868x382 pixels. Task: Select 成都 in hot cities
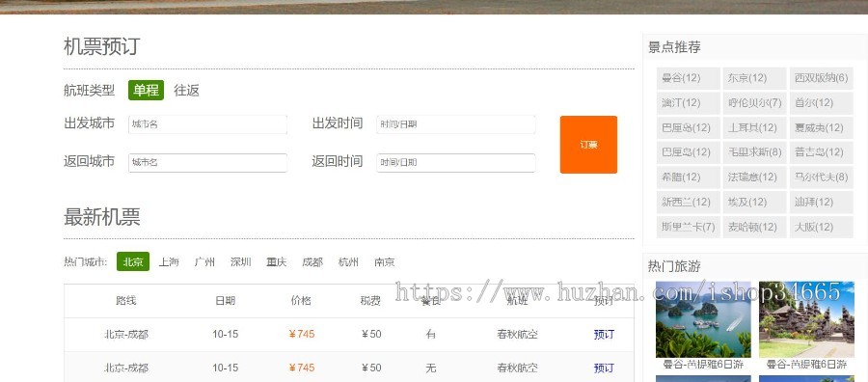click(x=312, y=261)
